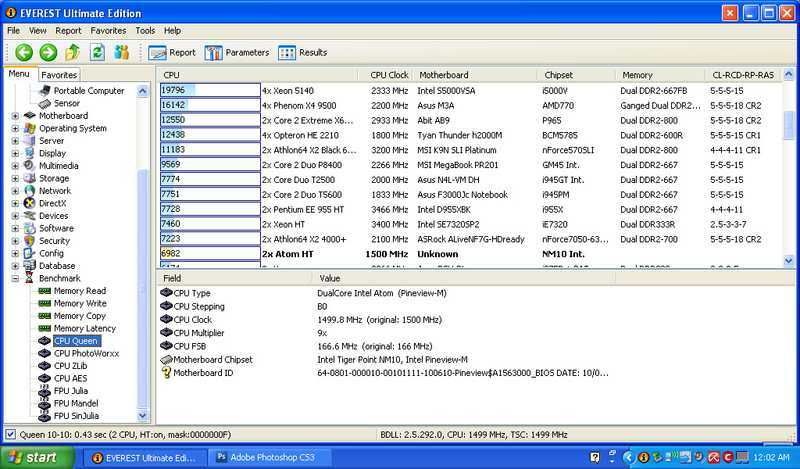
Task: Sort by Motherboard column header
Action: pyautogui.click(x=474, y=75)
